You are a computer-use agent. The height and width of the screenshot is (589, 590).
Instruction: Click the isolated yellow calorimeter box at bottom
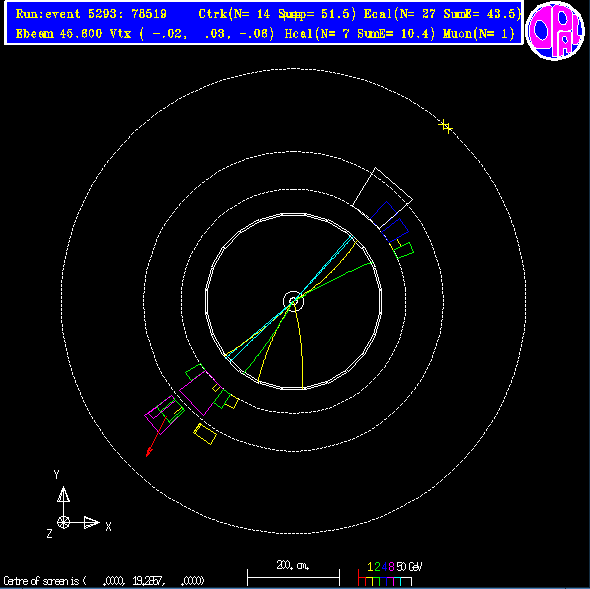tap(205, 434)
